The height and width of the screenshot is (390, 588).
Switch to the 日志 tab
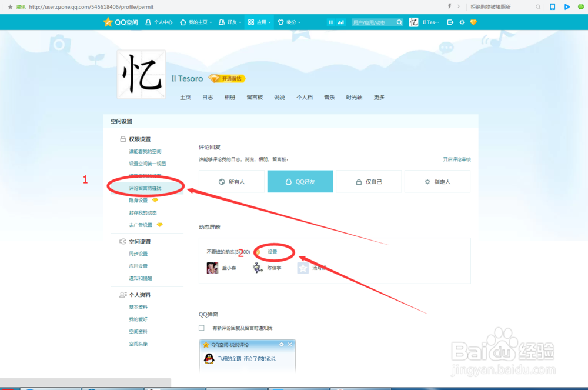coord(208,98)
